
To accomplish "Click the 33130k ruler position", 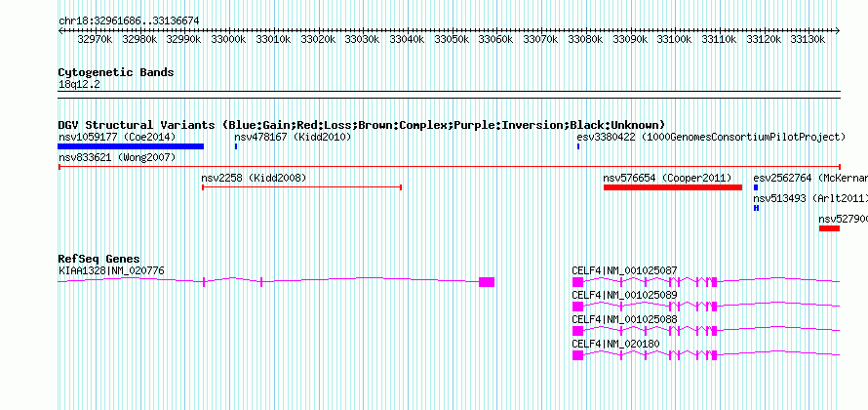I will coord(808,40).
